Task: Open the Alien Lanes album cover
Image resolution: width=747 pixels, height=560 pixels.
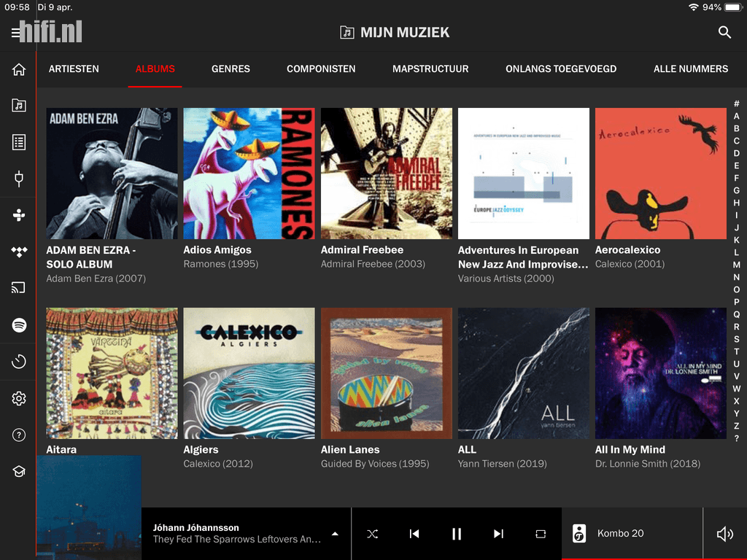Action: [x=387, y=373]
